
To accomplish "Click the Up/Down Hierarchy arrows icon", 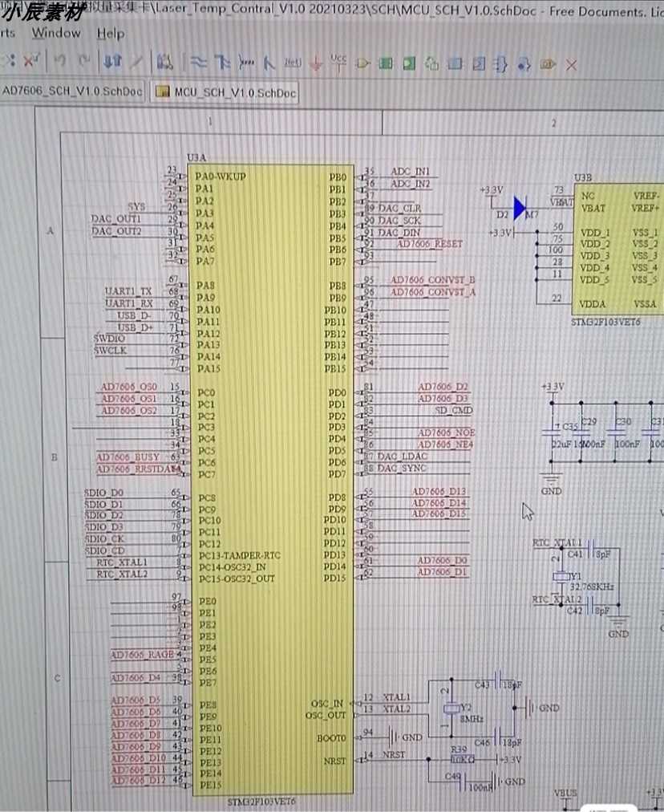I will [112, 62].
